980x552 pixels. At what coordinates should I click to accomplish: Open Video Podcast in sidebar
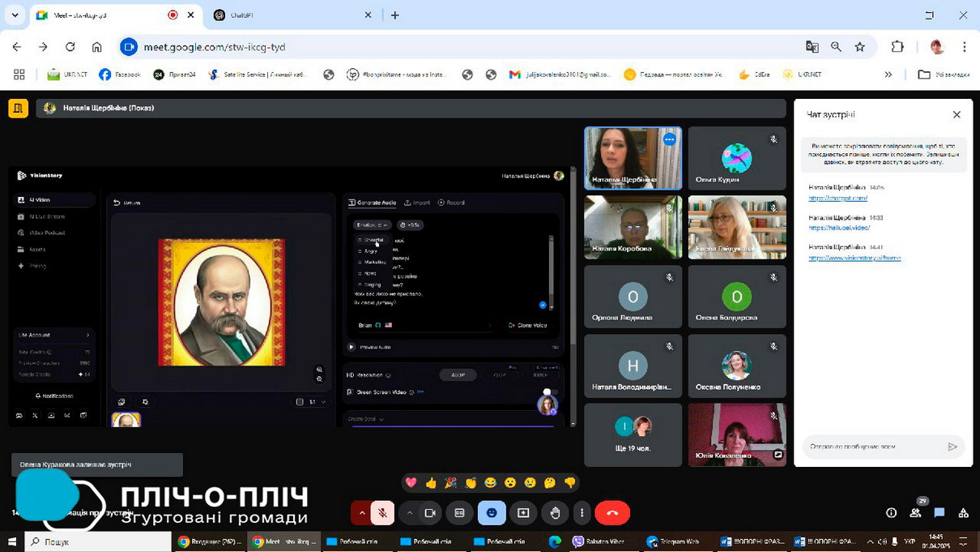pos(55,233)
